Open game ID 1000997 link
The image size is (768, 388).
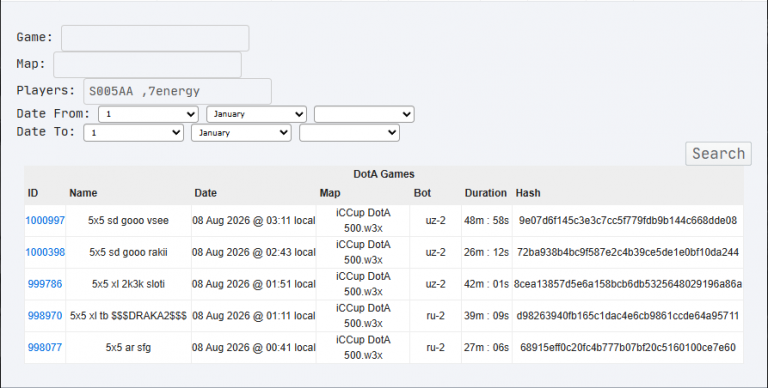tap(45, 220)
